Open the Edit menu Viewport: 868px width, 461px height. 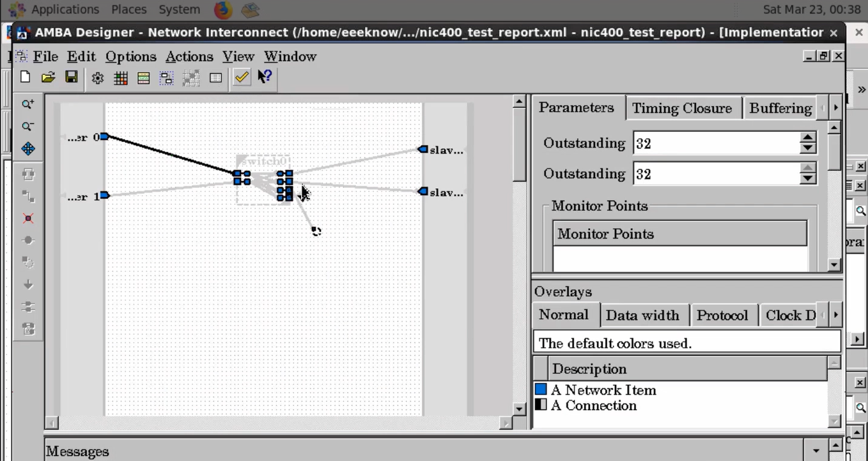(x=81, y=56)
